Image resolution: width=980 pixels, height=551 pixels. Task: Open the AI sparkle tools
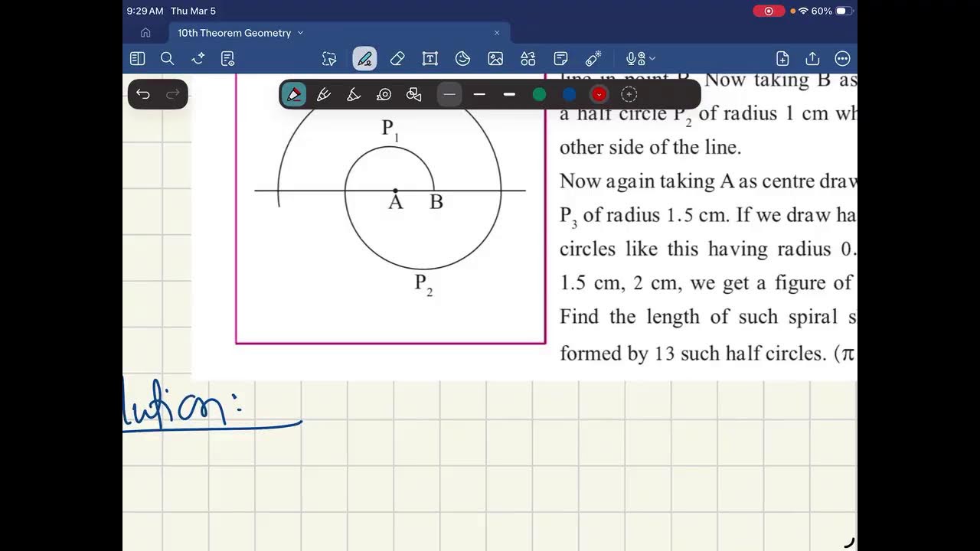coord(198,58)
